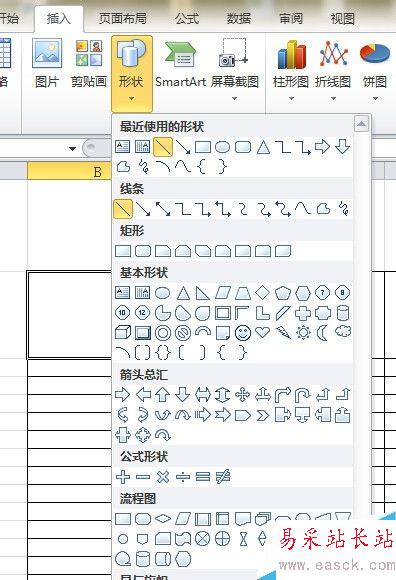
Task: Pick the division sign in 公式形状
Action: pos(183,477)
